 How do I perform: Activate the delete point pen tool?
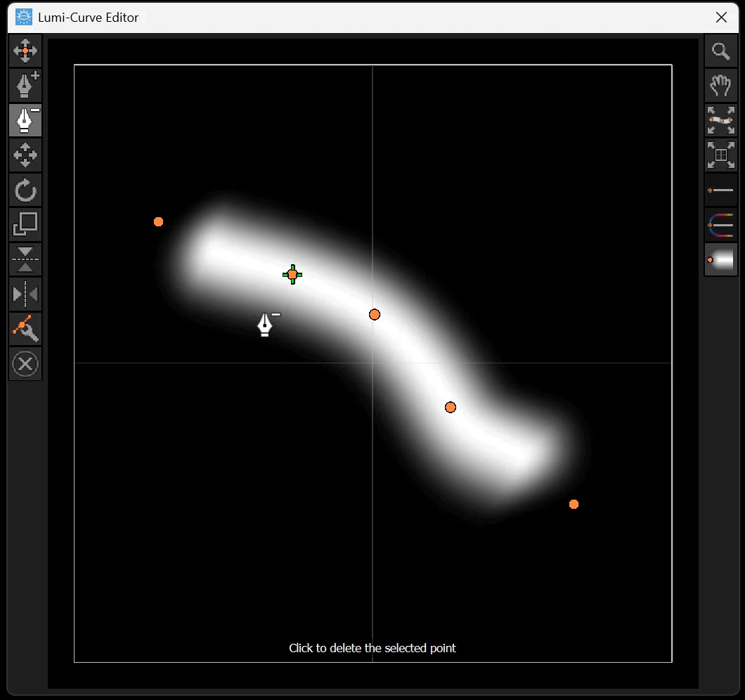click(x=25, y=120)
